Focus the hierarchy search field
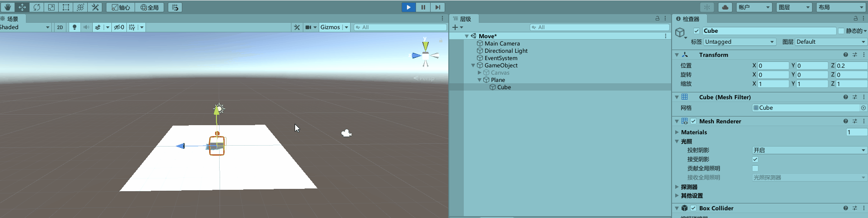 click(x=599, y=27)
